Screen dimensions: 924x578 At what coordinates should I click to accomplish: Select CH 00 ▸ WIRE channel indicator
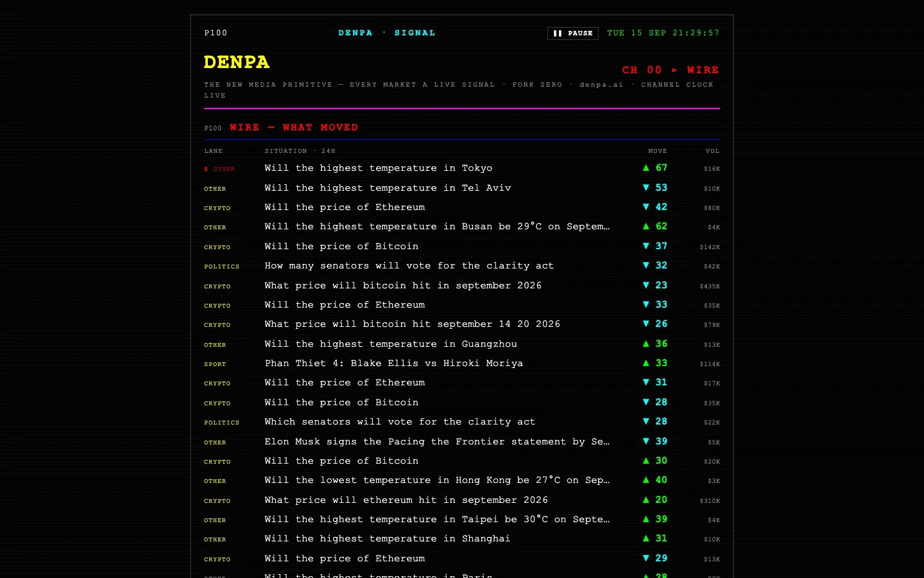coord(671,70)
